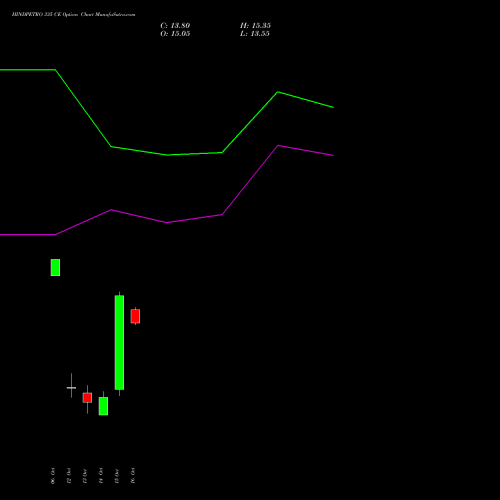500x500 pixels.
Task: Select the red candle above the 13 Oct label
Action: click(x=87, y=398)
